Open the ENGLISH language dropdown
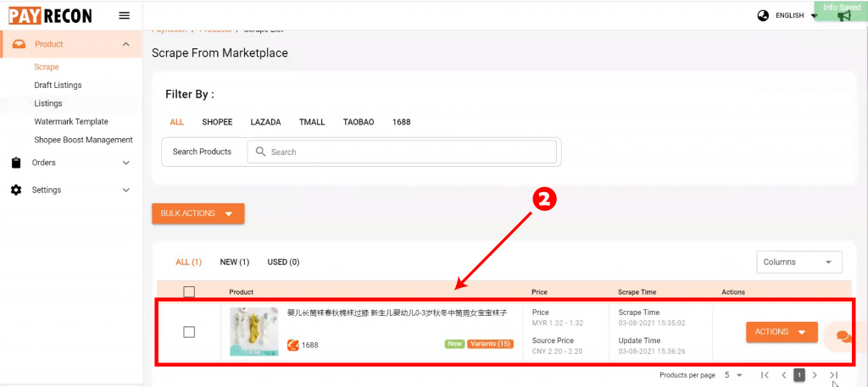Screen dimensions: 868x387 click(x=796, y=15)
